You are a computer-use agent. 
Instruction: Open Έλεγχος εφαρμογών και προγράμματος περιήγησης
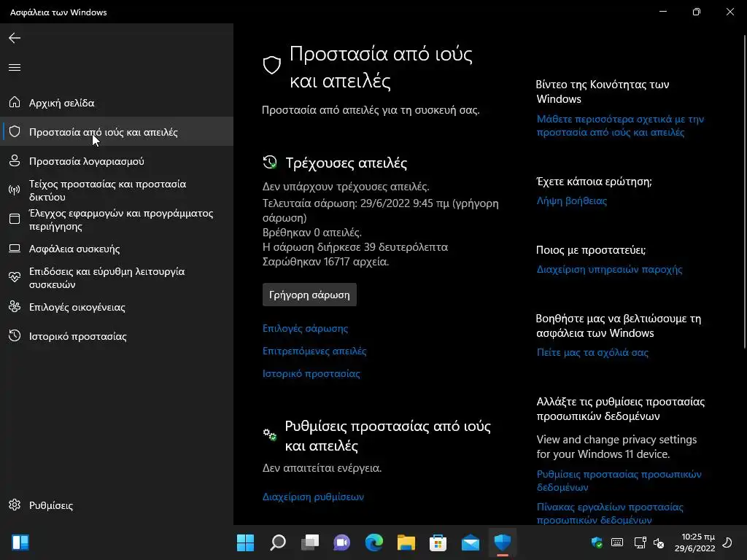click(117, 219)
